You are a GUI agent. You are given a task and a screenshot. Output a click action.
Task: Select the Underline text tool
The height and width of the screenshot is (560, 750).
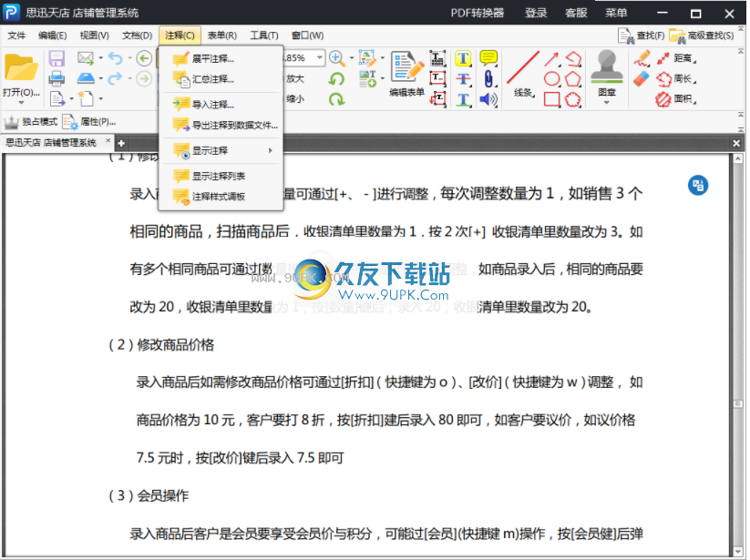coord(463,99)
